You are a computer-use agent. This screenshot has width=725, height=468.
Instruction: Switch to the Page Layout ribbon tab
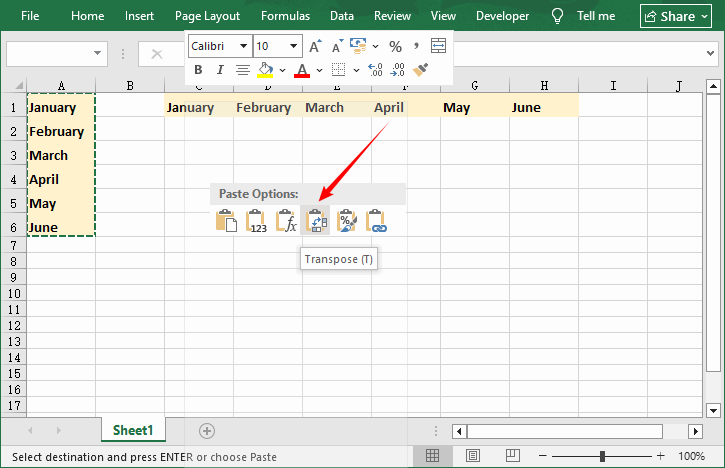[x=207, y=16]
